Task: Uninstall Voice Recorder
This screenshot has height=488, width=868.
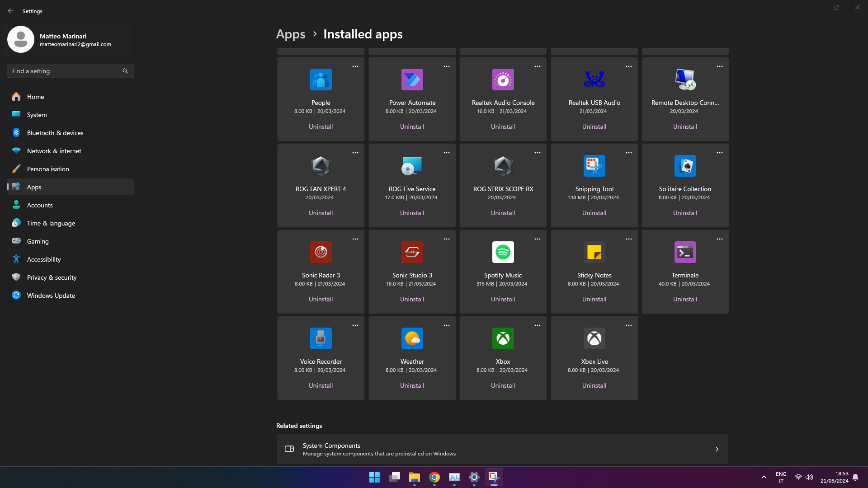Action: [x=321, y=385]
